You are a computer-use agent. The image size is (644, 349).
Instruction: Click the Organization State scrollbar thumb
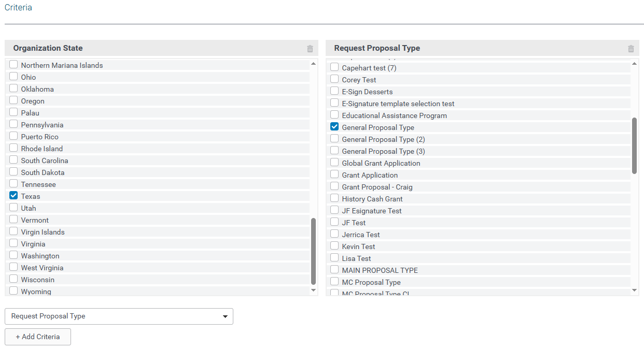pos(313,251)
